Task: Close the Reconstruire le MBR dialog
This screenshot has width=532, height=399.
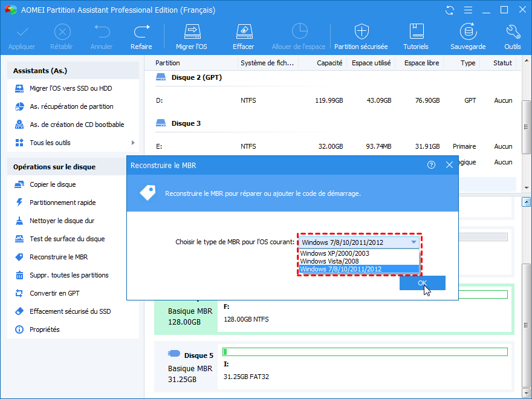Action: click(x=449, y=165)
